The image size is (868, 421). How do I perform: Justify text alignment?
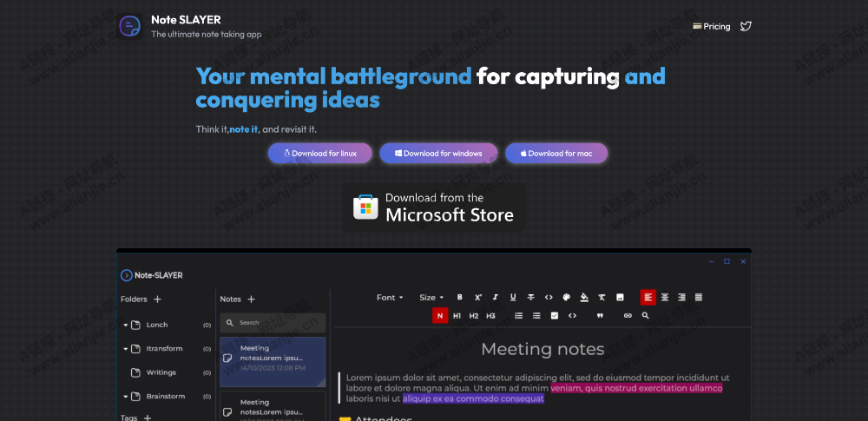coord(699,298)
